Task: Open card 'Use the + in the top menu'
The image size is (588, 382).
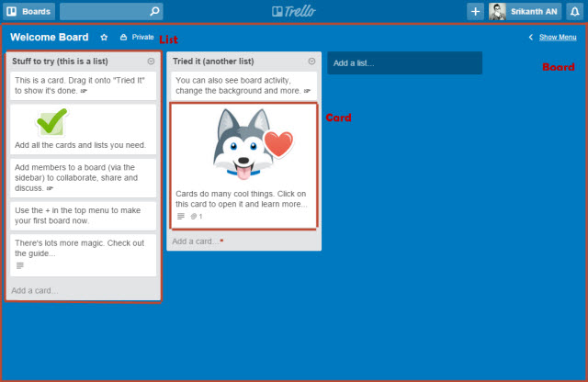Action: (84, 216)
